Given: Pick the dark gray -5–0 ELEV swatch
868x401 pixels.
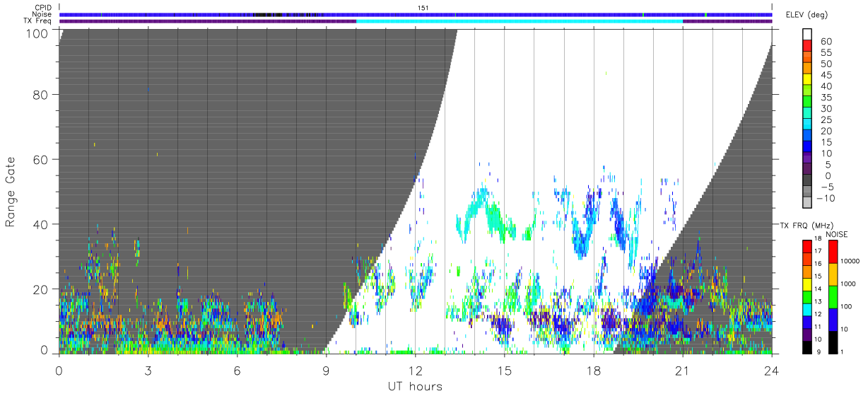Looking at the screenshot, I should click(808, 180).
